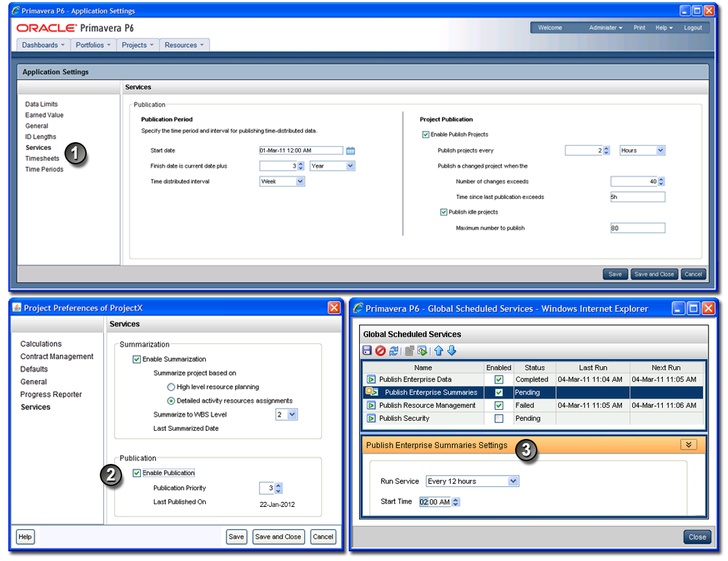The image size is (728, 561).
Task: Uncheck Enabled for Publish Enterprise Summaries
Action: pos(499,392)
